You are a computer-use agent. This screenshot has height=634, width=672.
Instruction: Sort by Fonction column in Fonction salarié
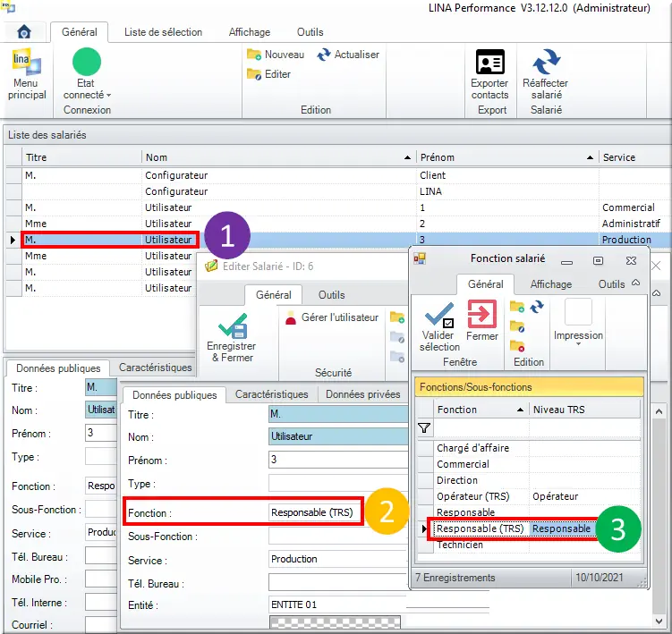[481, 410]
